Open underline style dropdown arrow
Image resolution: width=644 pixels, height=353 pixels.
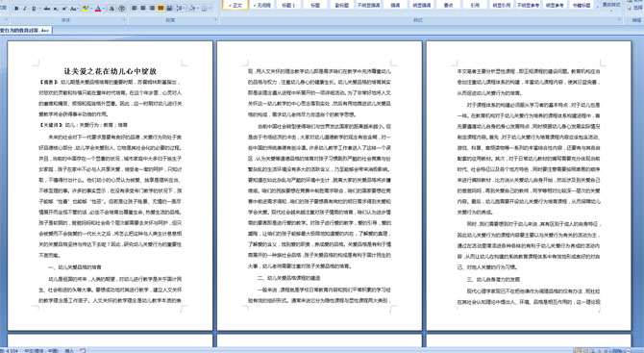pyautogui.click(x=39, y=9)
